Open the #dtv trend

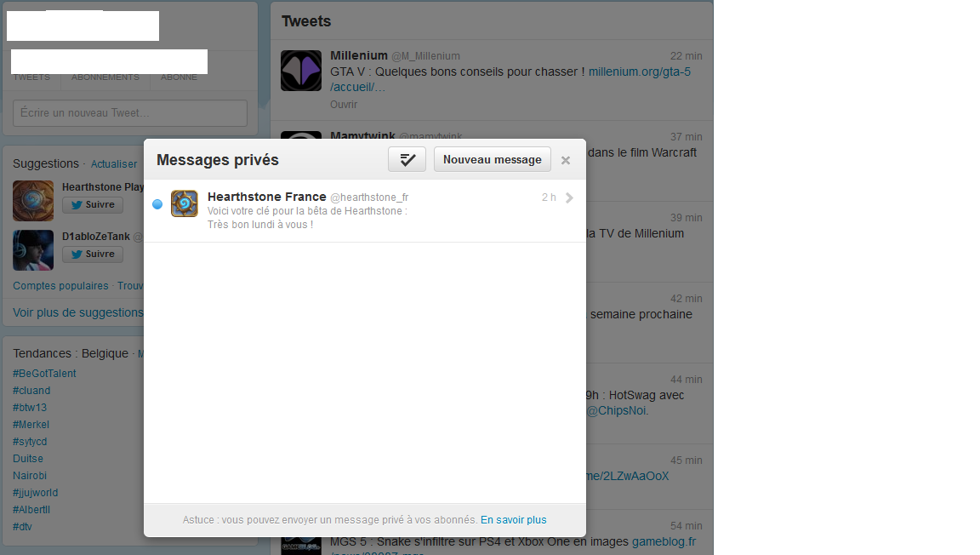[x=22, y=527]
